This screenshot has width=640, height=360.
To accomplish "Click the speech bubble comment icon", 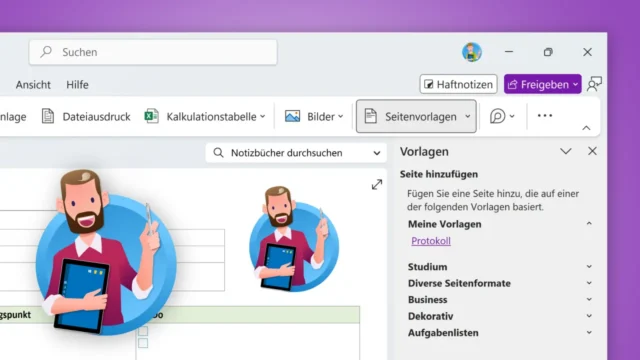I will pos(497,116).
